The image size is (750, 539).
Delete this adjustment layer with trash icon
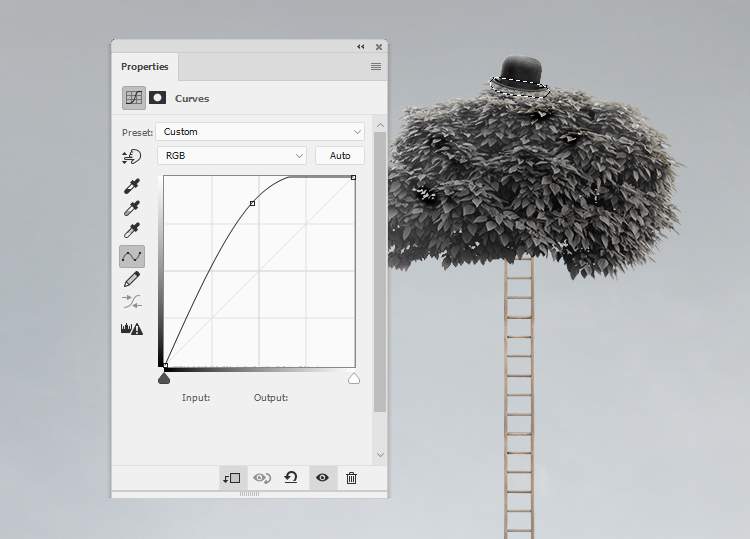pyautogui.click(x=351, y=478)
